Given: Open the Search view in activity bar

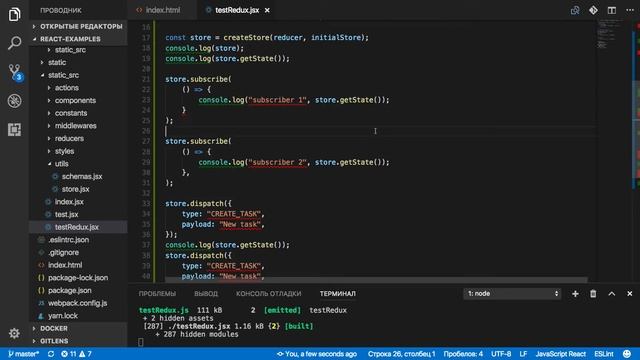Looking at the screenshot, I should click(x=14, y=43).
